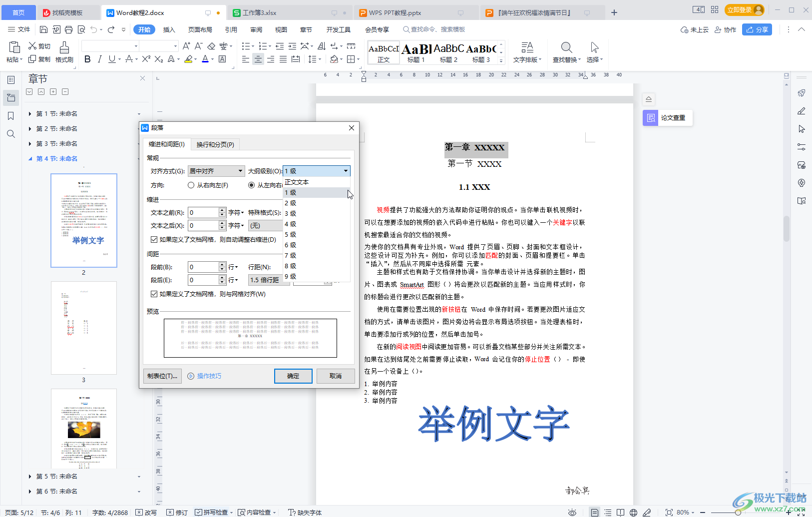This screenshot has width=812, height=517.
Task: Click the bulleted list icon
Action: [245, 46]
